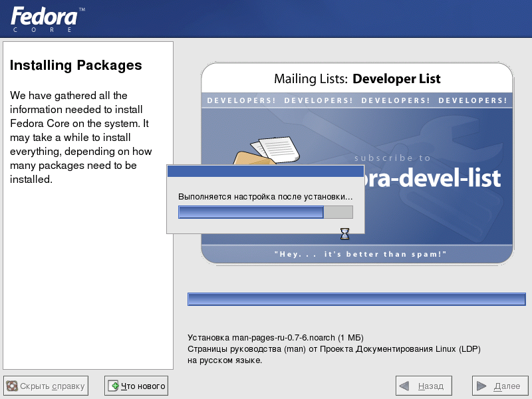Click the left arrow icon beside Назад

[x=404, y=386]
